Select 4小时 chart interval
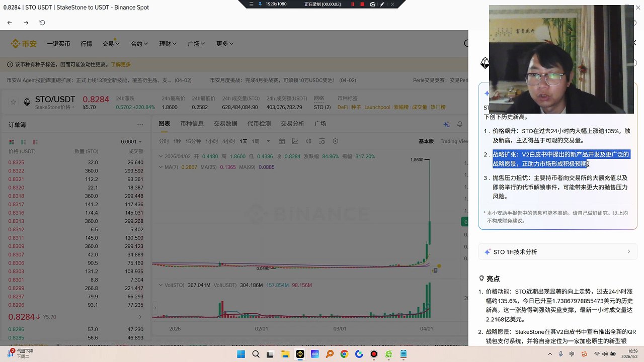Image resolution: width=644 pixels, height=362 pixels. (x=228, y=141)
